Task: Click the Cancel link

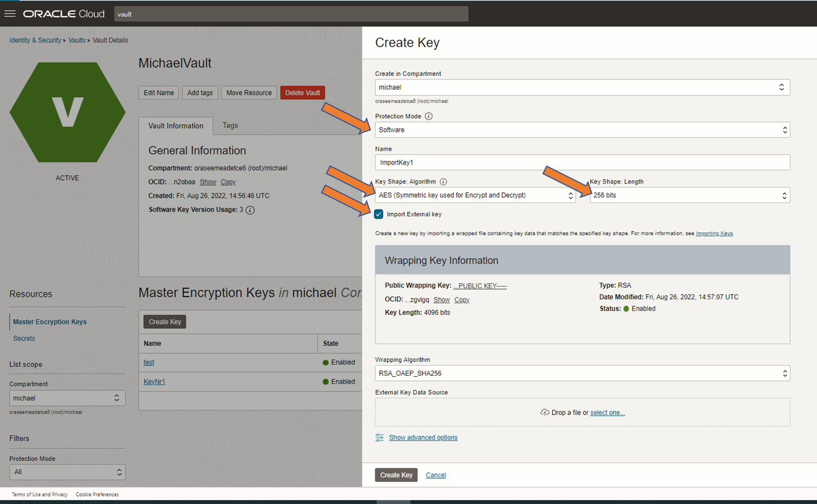Action: (436, 475)
